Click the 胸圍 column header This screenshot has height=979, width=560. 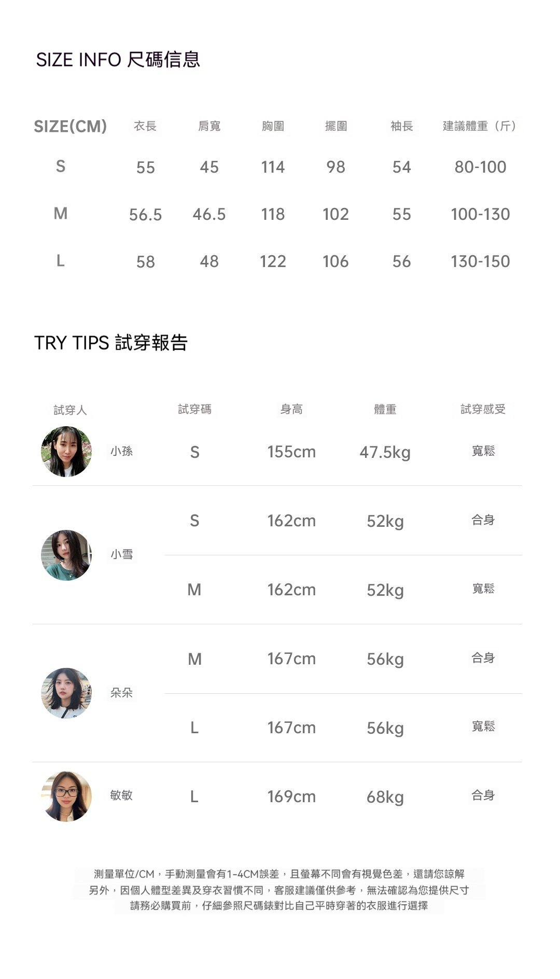point(273,126)
